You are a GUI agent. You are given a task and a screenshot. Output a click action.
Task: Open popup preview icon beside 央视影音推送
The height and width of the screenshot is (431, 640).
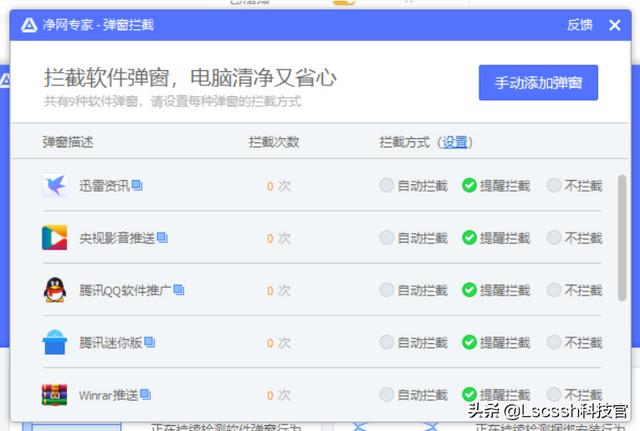pyautogui.click(x=162, y=237)
